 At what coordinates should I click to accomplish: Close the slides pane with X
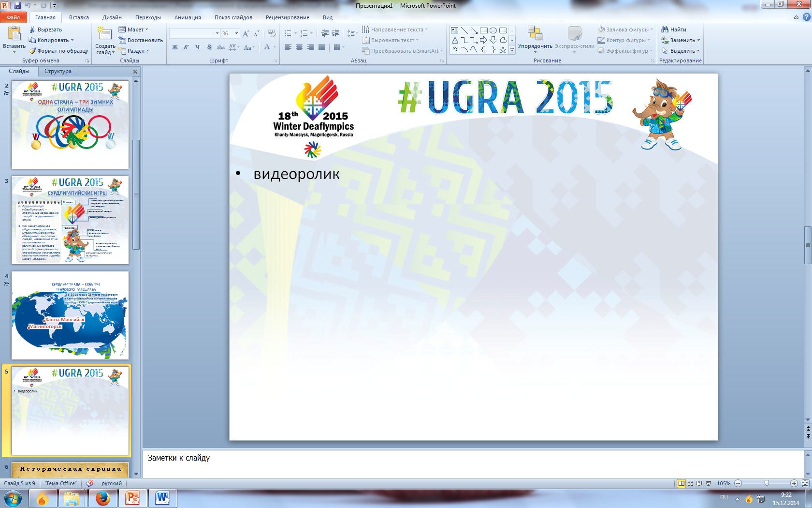135,72
